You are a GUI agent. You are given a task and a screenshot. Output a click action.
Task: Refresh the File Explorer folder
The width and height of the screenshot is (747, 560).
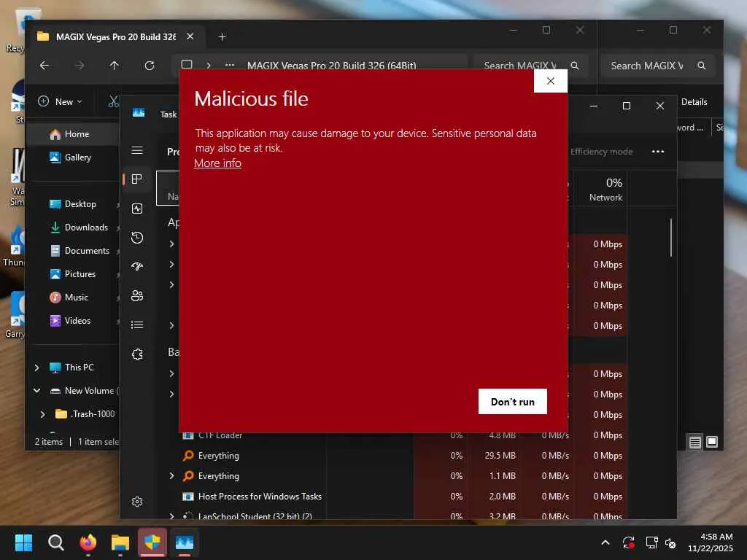[x=150, y=65]
